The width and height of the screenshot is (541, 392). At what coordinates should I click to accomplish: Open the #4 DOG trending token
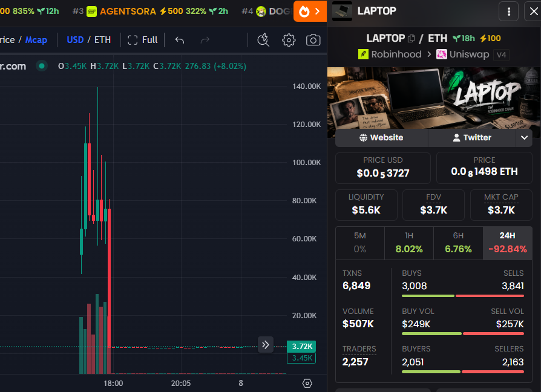tap(266, 11)
